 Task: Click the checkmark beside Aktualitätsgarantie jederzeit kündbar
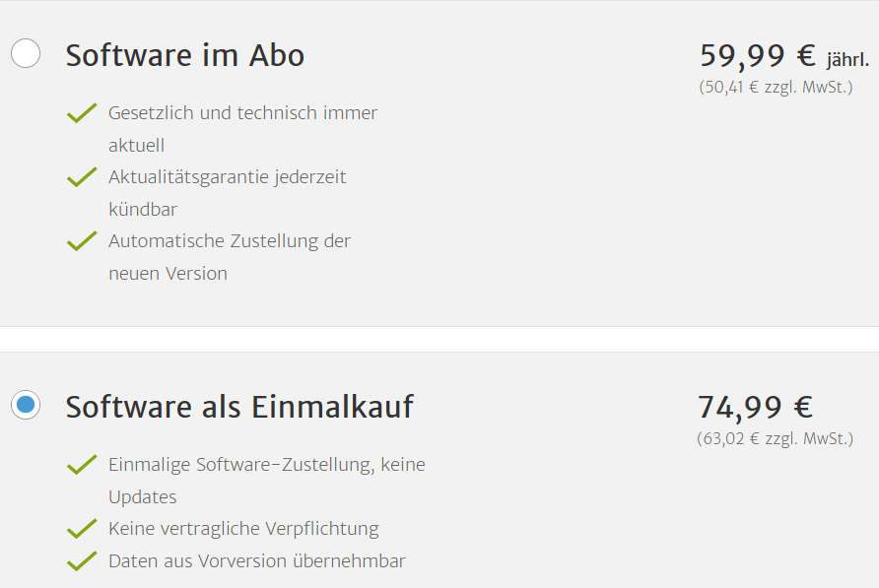pos(81,178)
